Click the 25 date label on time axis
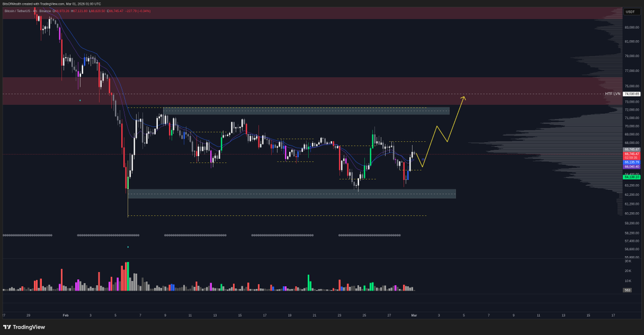Viewport: 644px width, 335px height. [364, 315]
